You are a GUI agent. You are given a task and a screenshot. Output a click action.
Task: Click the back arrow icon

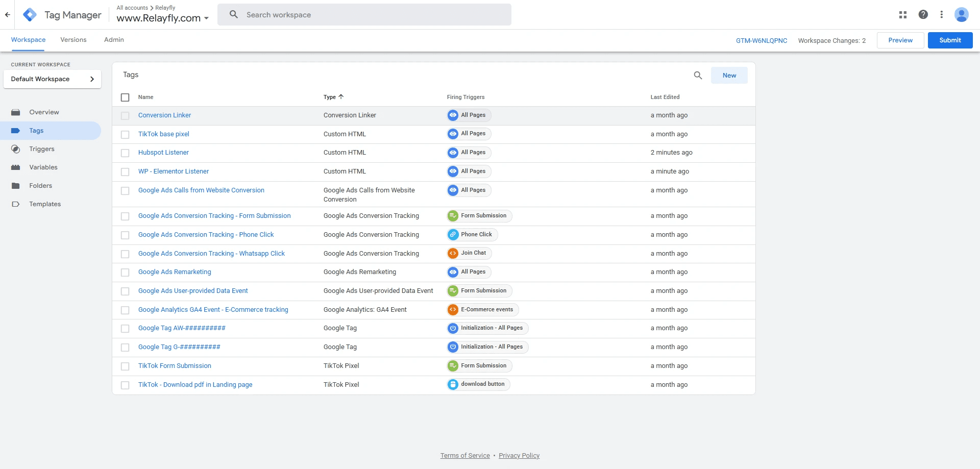click(8, 15)
